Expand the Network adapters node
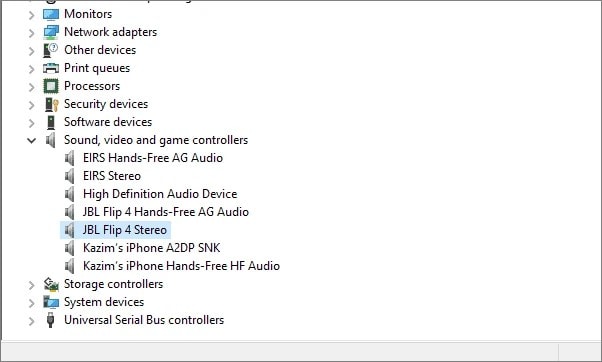Screen dimensions: 602x362 (31, 33)
